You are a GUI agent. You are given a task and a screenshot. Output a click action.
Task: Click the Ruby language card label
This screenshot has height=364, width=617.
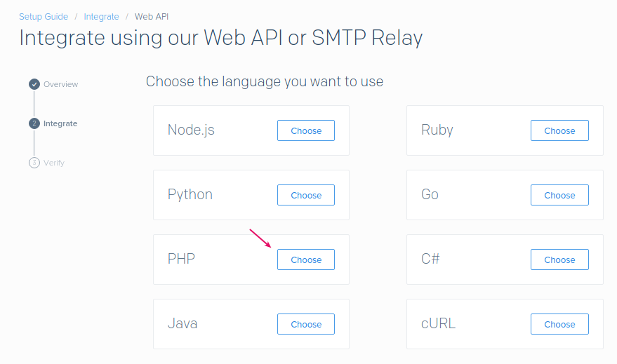tap(437, 130)
